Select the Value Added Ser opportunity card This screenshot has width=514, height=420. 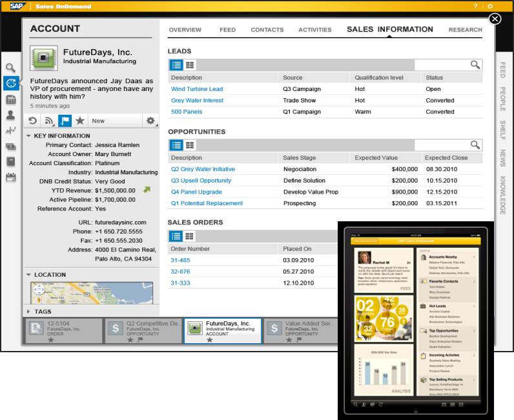pos(301,331)
